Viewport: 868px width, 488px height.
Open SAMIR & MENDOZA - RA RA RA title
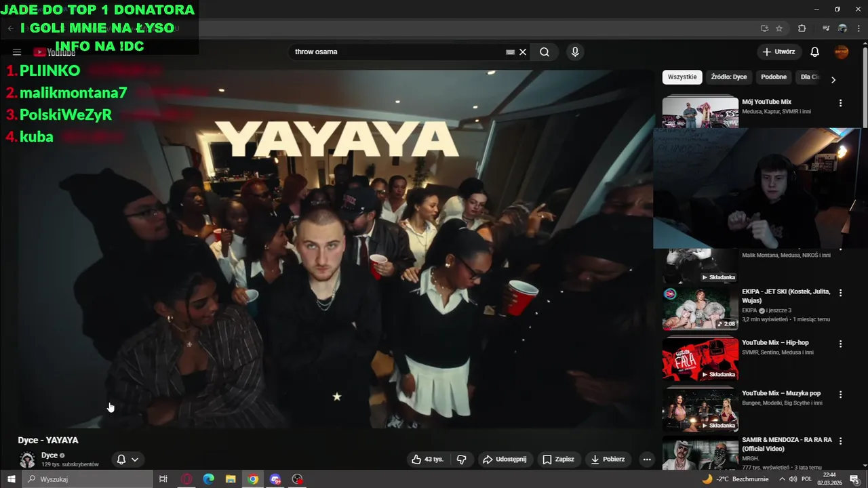[787, 444]
